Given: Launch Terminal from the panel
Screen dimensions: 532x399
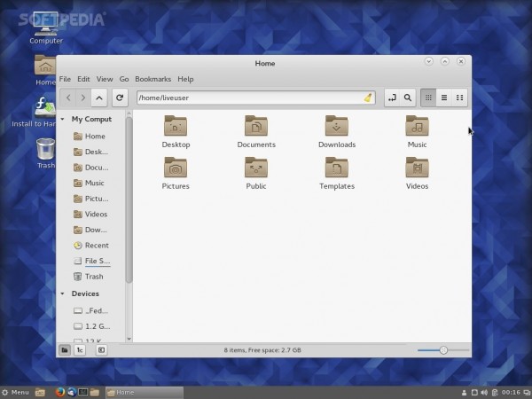Looking at the screenshot, I should tap(83, 393).
